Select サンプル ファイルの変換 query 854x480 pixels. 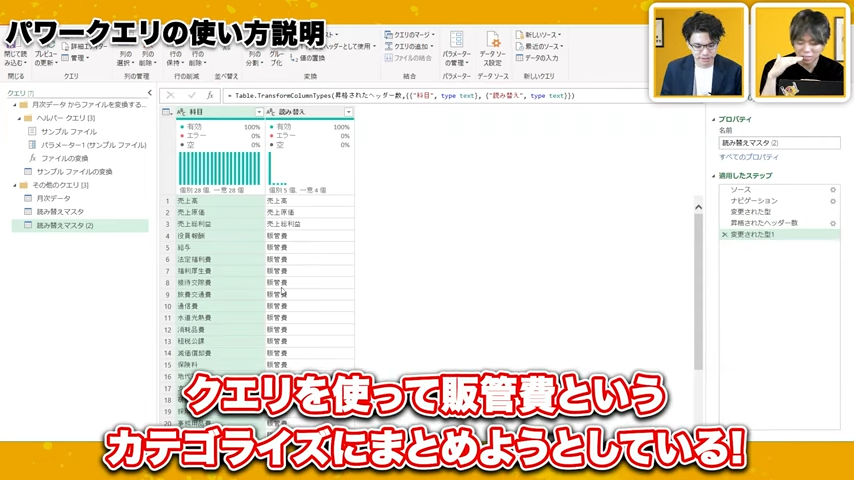pyautogui.click(x=74, y=172)
